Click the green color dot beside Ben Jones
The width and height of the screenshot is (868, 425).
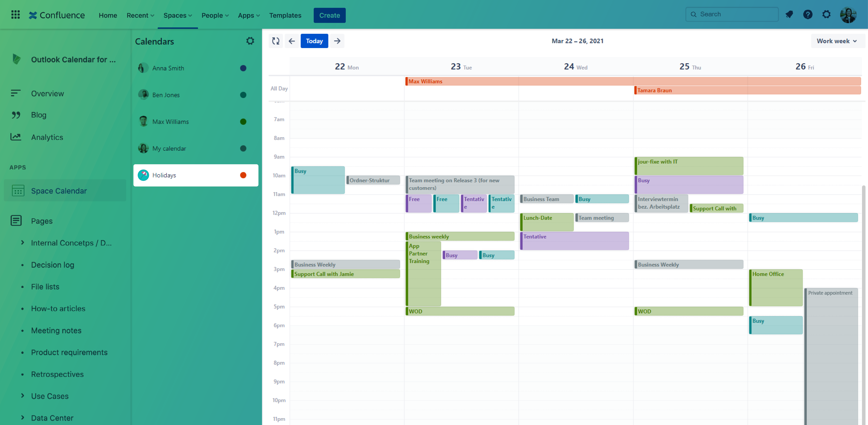coord(243,95)
